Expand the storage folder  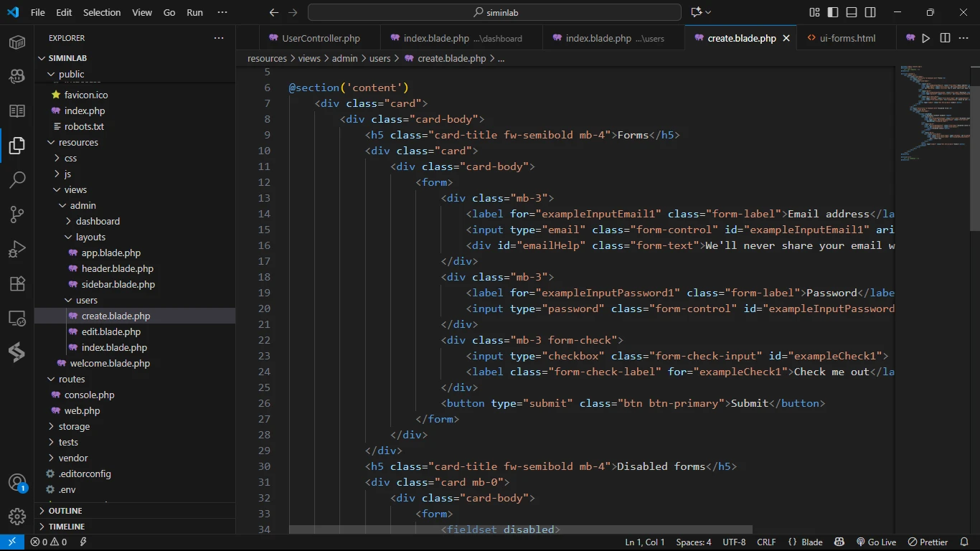[x=74, y=426]
